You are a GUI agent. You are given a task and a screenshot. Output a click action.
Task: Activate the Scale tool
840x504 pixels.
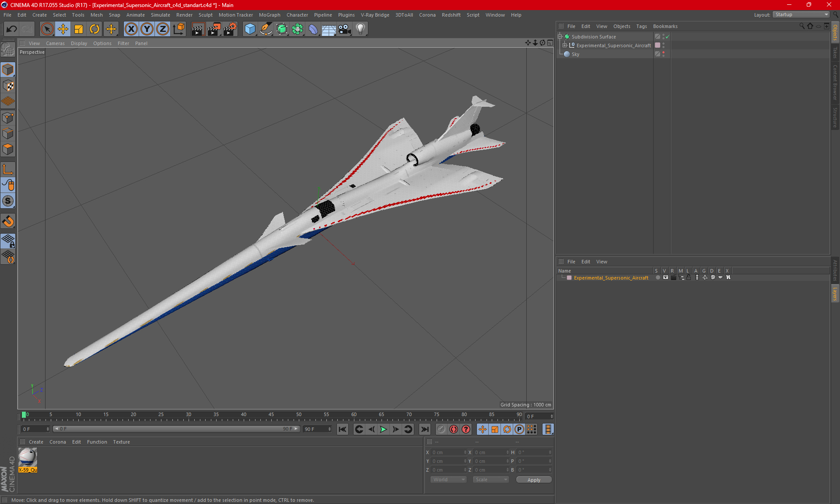click(x=79, y=29)
